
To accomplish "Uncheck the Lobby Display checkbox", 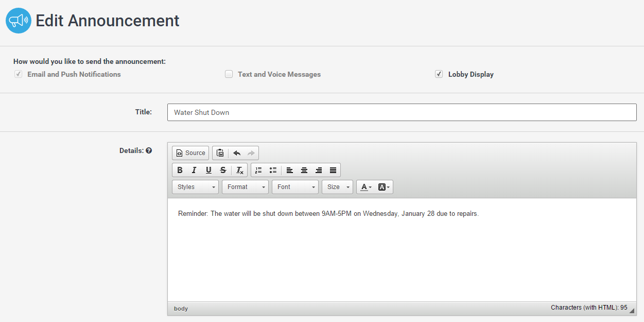I will (439, 74).
